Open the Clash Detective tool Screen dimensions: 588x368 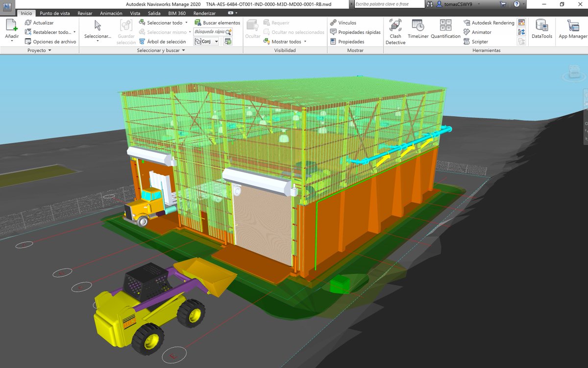pos(395,30)
